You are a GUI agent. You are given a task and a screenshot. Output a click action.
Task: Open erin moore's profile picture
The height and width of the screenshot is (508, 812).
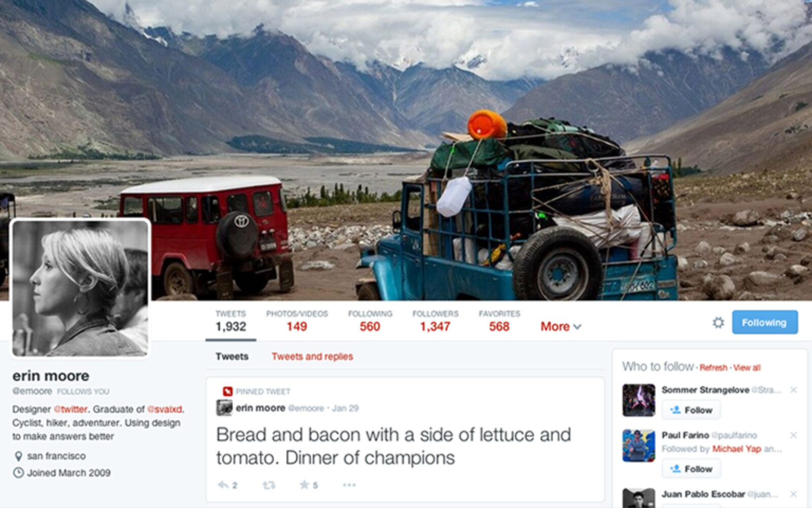(80, 288)
